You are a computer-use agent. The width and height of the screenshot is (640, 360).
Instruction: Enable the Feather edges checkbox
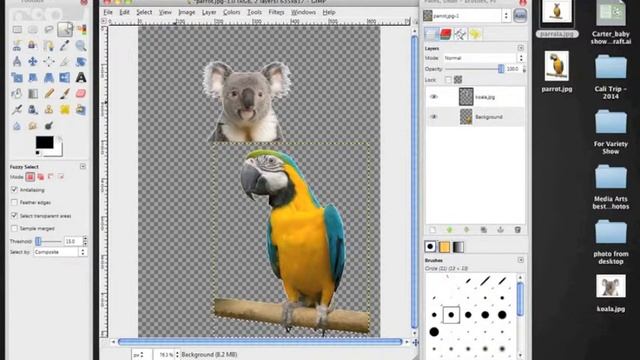point(14,202)
